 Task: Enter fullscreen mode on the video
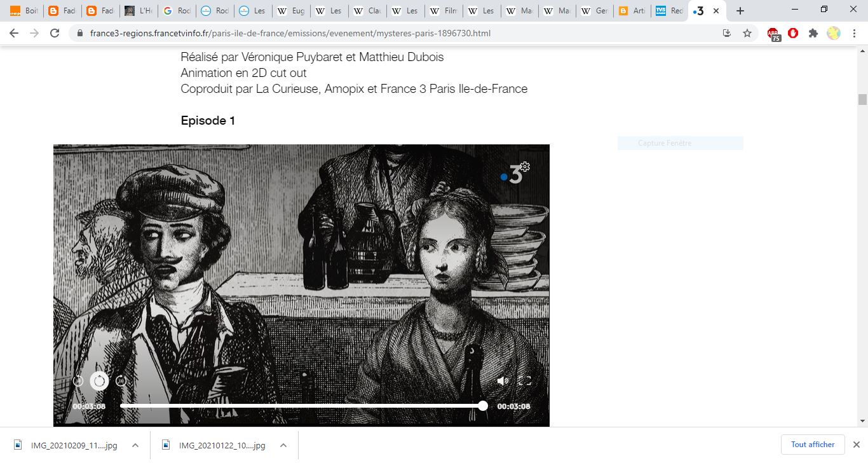pyautogui.click(x=525, y=381)
